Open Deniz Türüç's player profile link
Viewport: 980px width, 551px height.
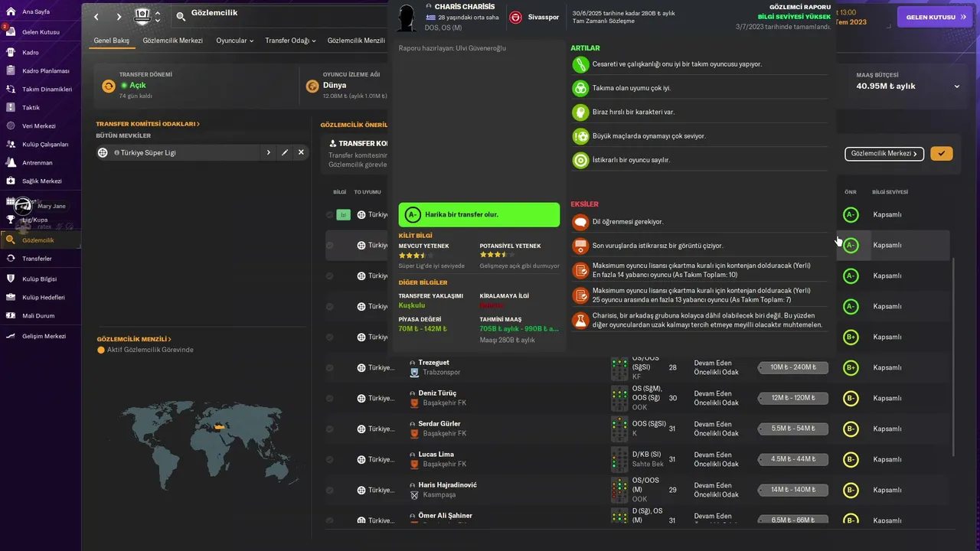coord(437,393)
